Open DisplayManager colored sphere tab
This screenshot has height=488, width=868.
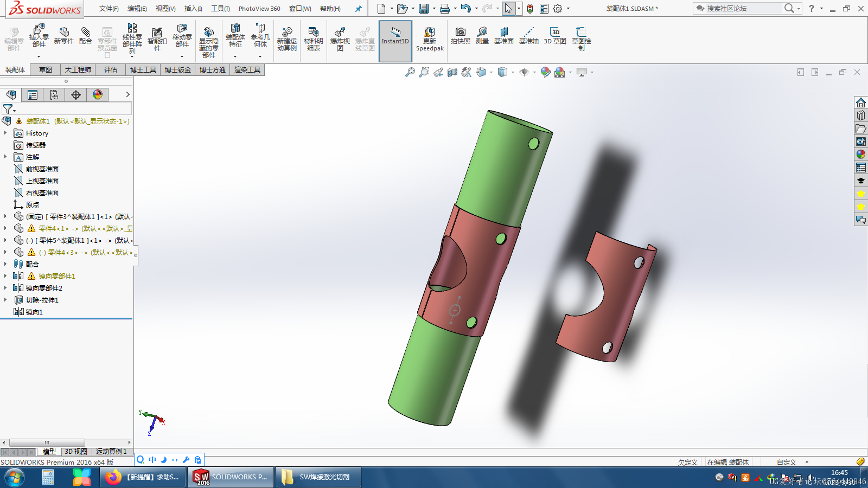(98, 95)
